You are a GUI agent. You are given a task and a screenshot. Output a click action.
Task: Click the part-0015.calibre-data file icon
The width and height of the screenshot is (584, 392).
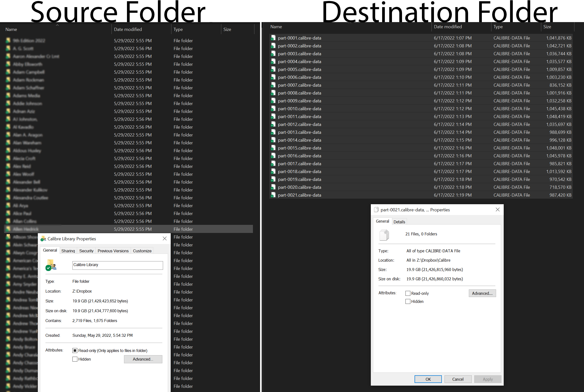[273, 148]
